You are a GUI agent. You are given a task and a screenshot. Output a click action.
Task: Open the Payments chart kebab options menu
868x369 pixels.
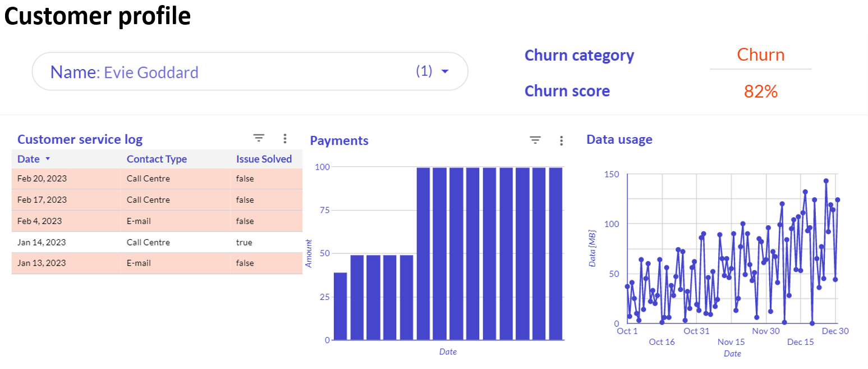(562, 140)
